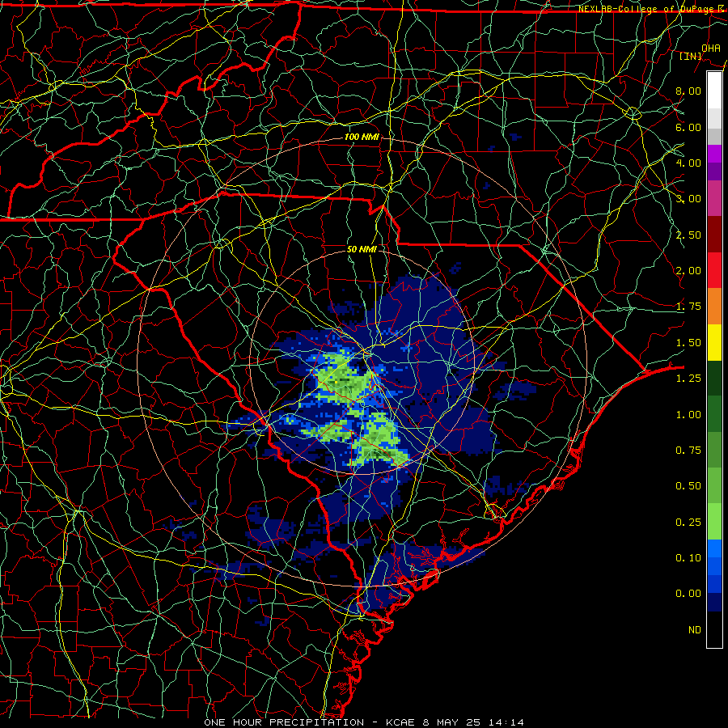Click the 4.00 legend value

688,163
